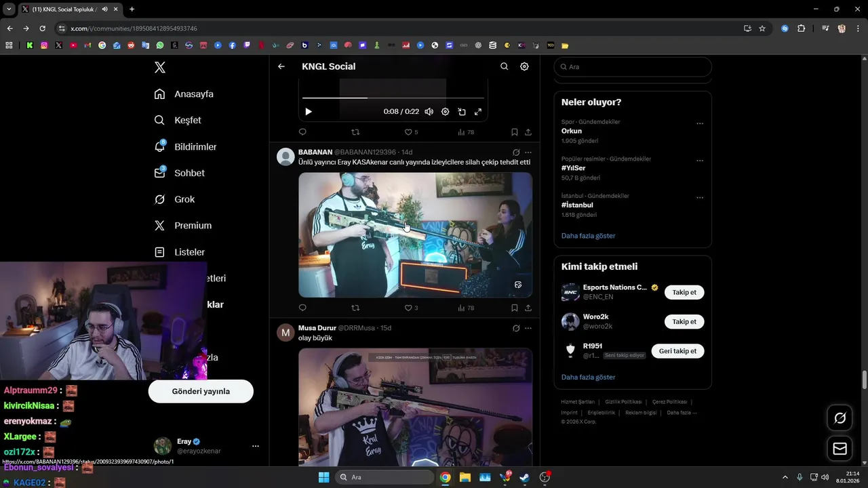Viewport: 868px width, 488px height.
Task: Open File Explorer from taskbar
Action: coord(465,477)
